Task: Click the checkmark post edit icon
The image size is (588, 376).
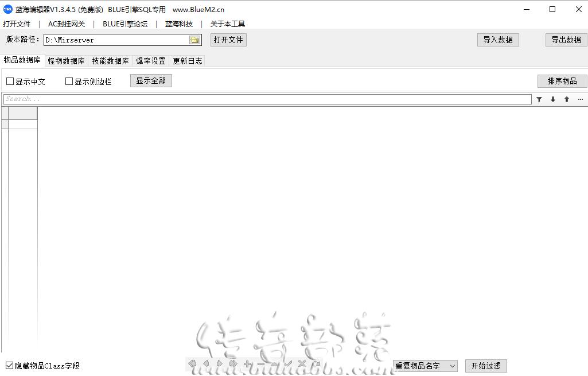Action: (x=289, y=363)
